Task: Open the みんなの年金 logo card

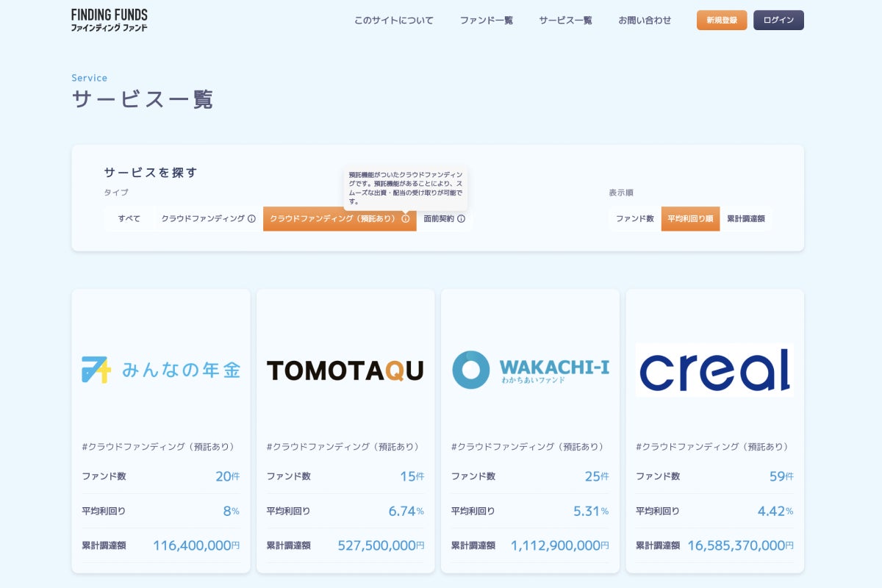Action: click(161, 370)
